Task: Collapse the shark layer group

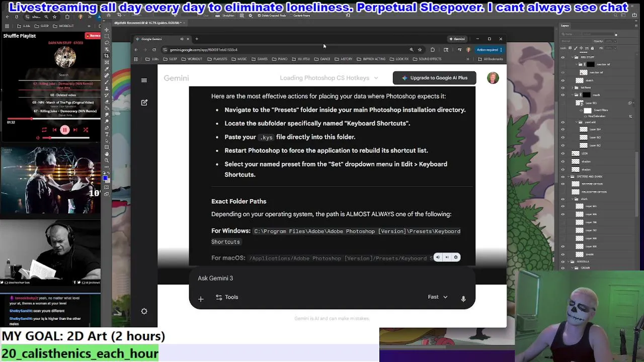Action: [572, 199]
